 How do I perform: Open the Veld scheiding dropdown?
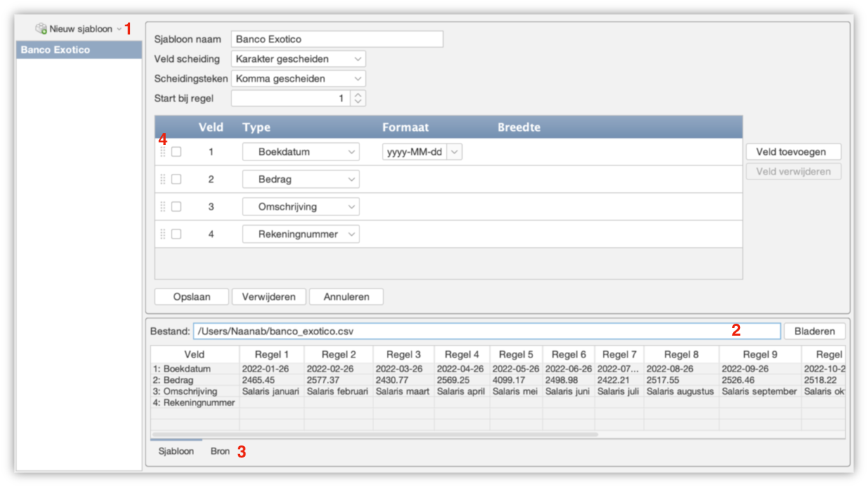click(x=299, y=59)
